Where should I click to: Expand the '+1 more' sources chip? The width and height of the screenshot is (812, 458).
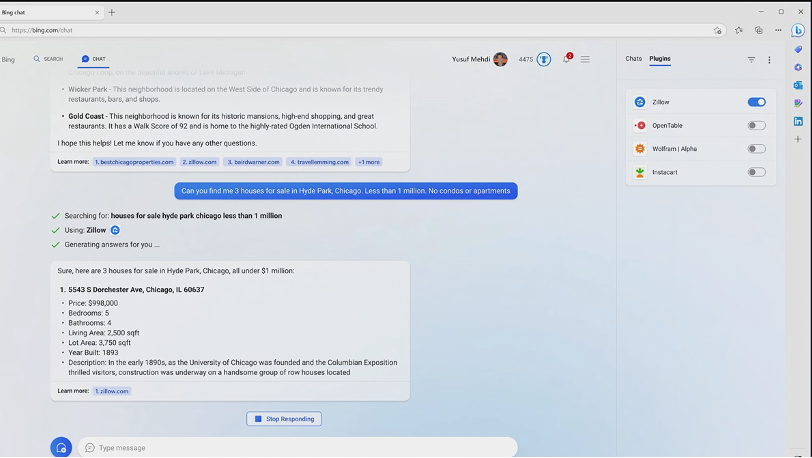[369, 162]
